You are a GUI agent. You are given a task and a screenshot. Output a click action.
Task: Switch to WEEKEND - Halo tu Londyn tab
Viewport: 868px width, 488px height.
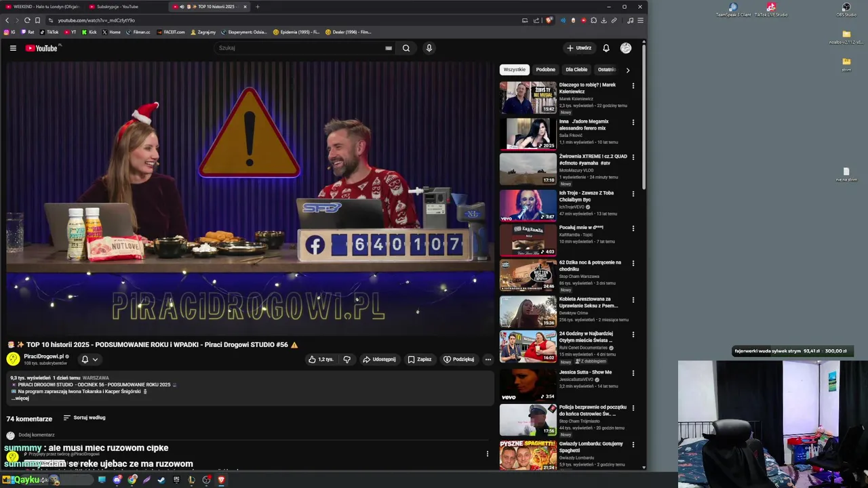pos(42,7)
